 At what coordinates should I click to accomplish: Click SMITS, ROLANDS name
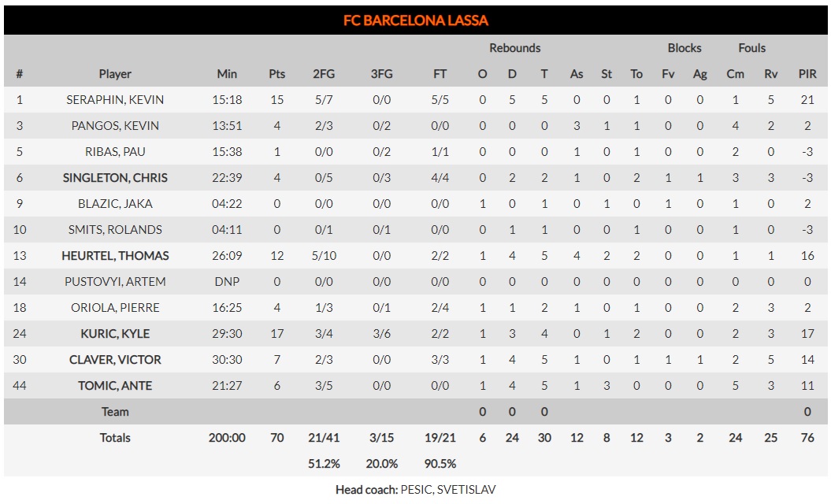coord(115,229)
